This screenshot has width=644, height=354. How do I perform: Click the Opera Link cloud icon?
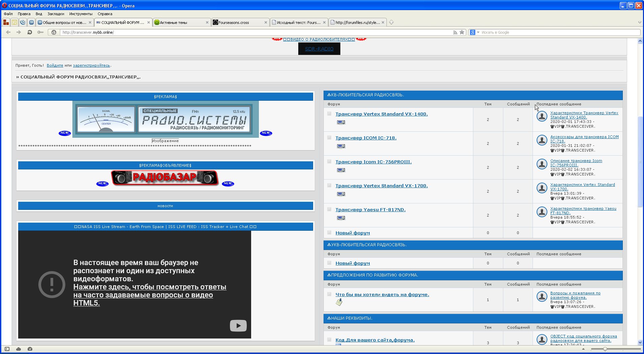point(19,349)
